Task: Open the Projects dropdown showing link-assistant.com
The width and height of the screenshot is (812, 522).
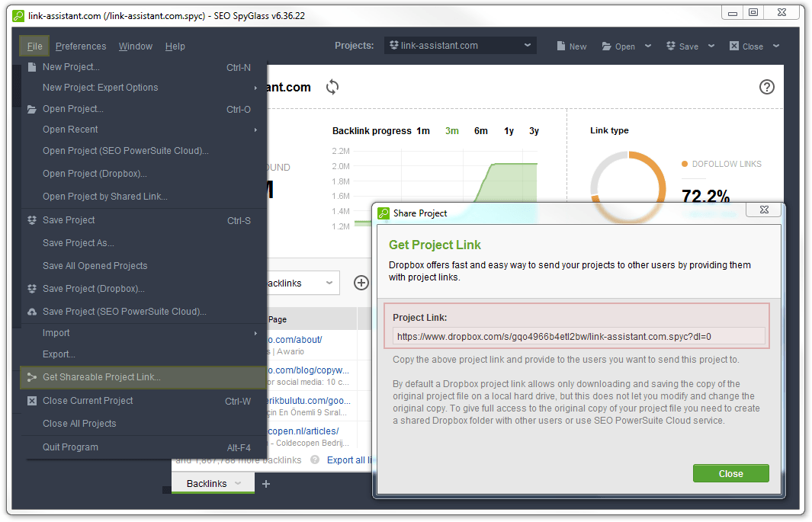Action: [x=460, y=46]
